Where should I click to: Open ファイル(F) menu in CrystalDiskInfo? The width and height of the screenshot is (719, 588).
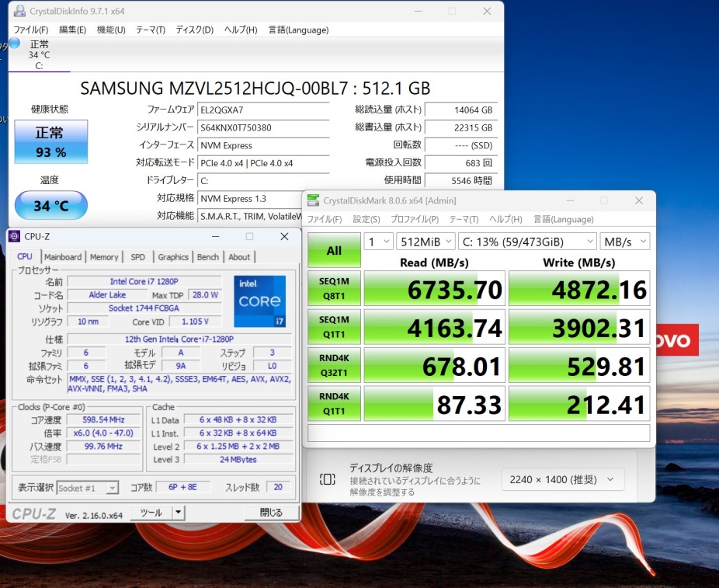(31, 30)
